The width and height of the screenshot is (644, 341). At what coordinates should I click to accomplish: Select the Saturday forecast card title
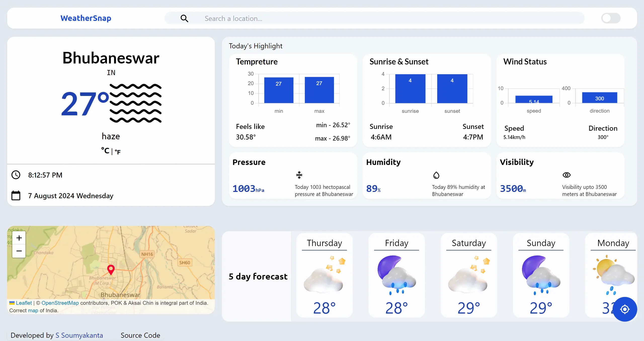[x=469, y=243]
